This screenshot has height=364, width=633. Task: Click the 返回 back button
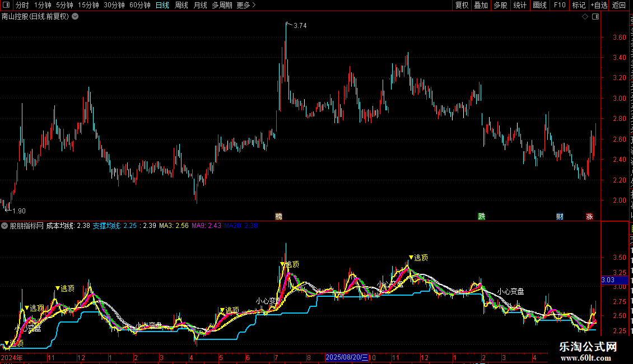click(x=619, y=5)
